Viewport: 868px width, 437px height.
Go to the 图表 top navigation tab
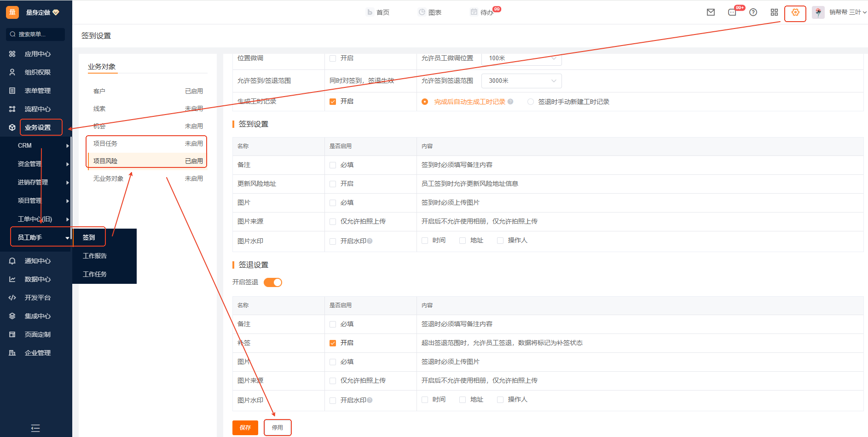[430, 12]
